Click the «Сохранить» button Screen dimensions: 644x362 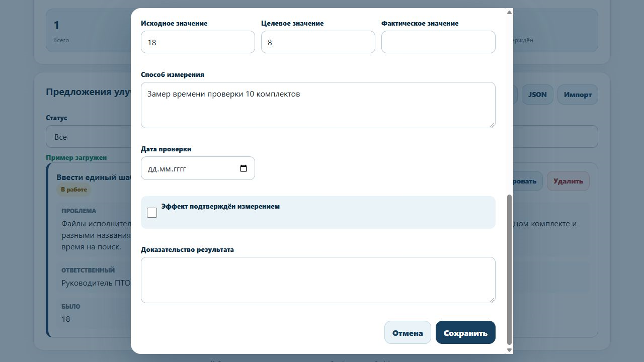[465, 332]
